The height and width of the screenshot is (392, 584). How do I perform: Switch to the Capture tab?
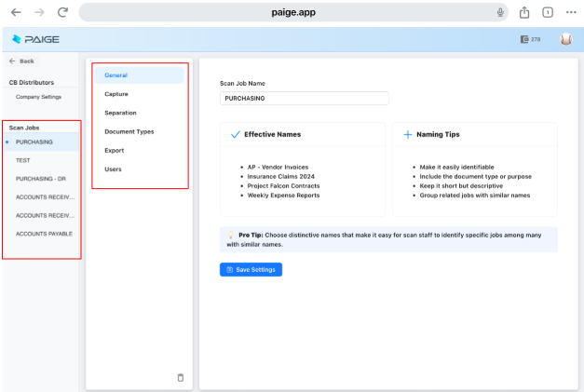pos(116,94)
